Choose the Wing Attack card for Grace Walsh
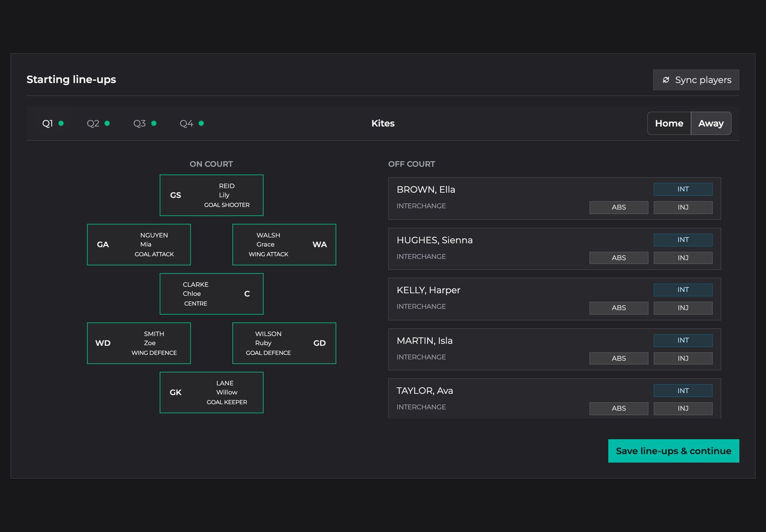Viewport: 766px width, 532px height. [x=284, y=244]
